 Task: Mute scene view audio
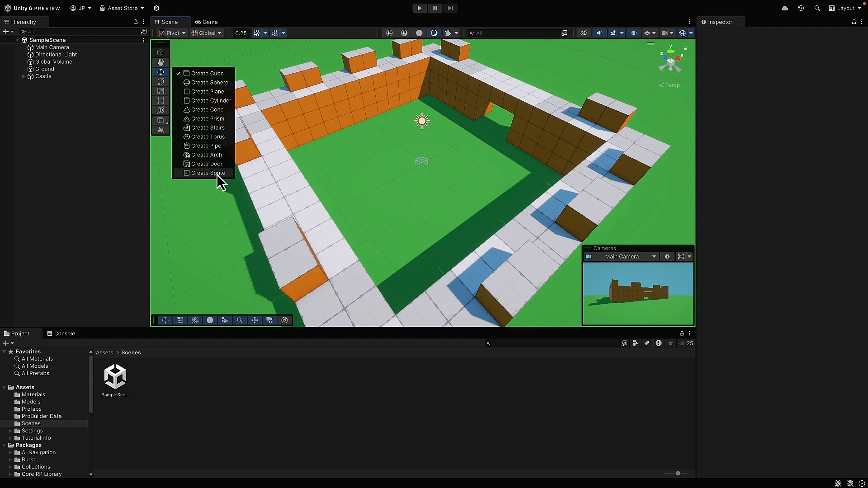click(x=599, y=33)
